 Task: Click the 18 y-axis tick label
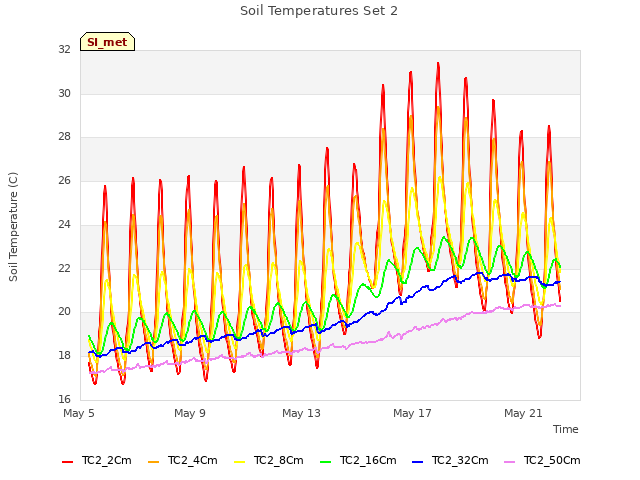tap(64, 356)
